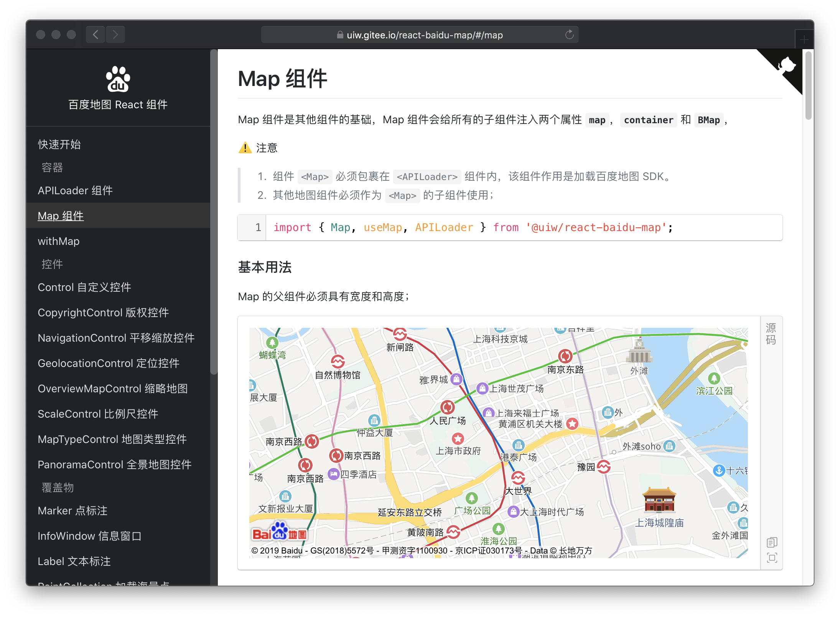This screenshot has width=840, height=618.
Task: Open MapTypeControl 地图类型控件 page
Action: click(x=118, y=439)
